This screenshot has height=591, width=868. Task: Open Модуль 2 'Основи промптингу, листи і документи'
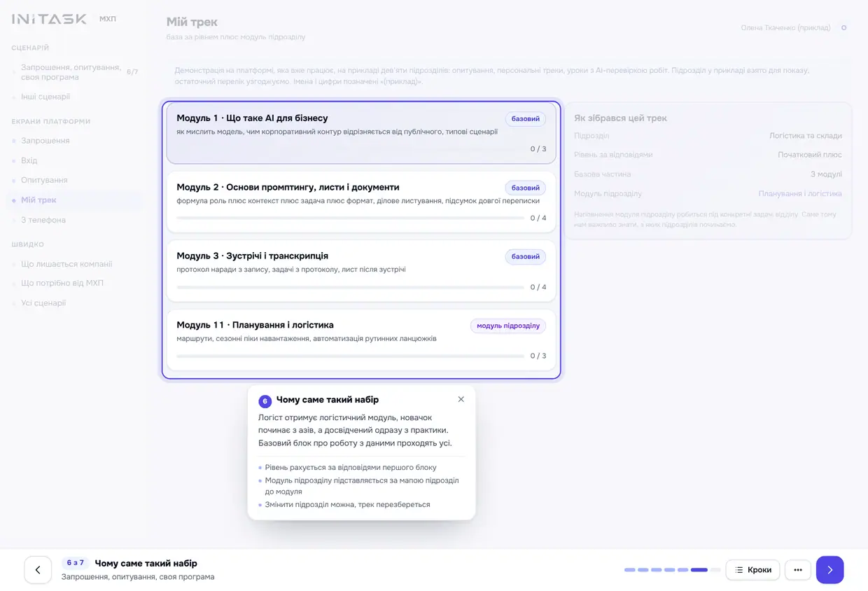tap(361, 202)
